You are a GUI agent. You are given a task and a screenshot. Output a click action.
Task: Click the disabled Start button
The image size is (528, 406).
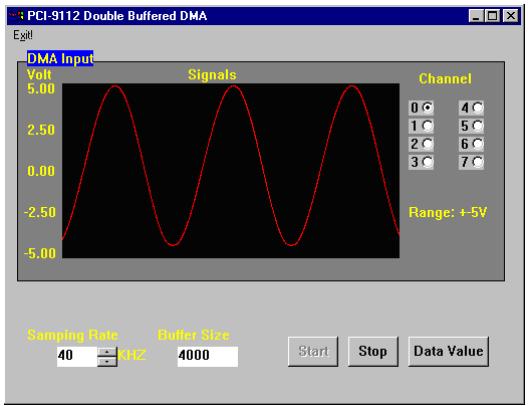313,351
